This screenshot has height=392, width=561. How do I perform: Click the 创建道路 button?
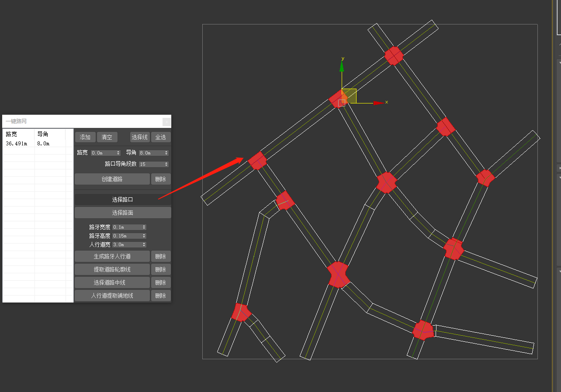click(112, 179)
